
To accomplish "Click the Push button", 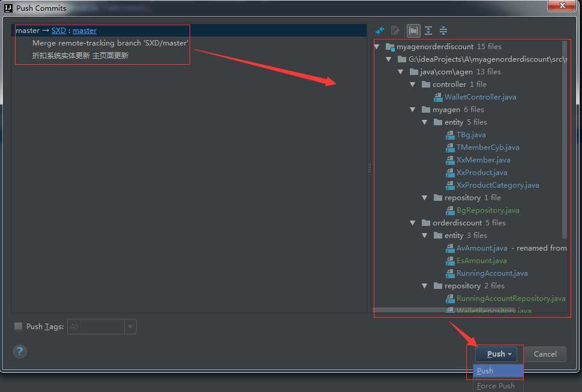I will point(496,354).
